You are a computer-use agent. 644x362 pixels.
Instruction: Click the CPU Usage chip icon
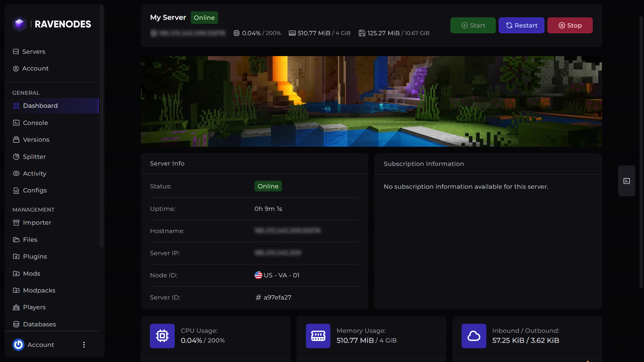pos(162,336)
